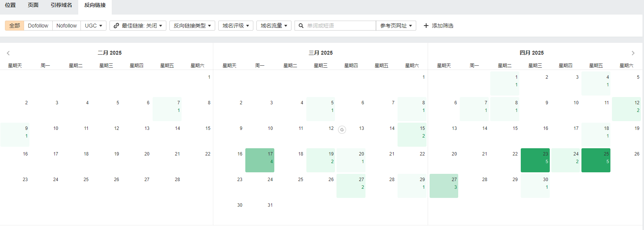
Task: Toggle the Nofollow filter
Action: coord(67,26)
